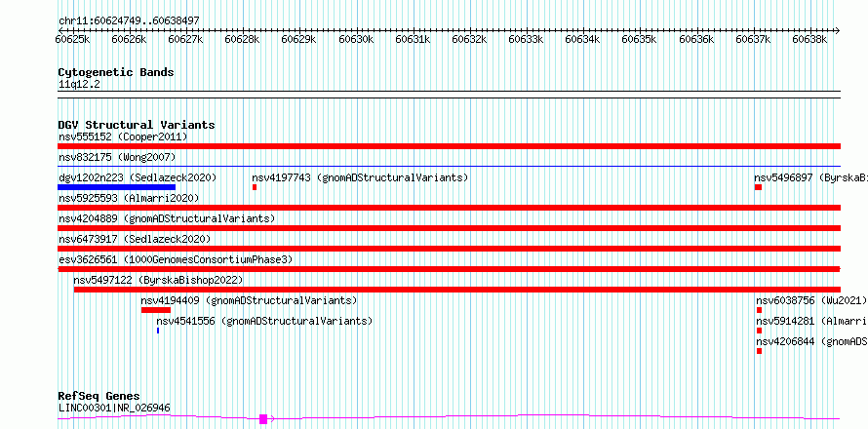This screenshot has width=868, height=429.
Task: Click the nsv6473917 (Sedlazeck2020) red bar
Action: click(449, 249)
